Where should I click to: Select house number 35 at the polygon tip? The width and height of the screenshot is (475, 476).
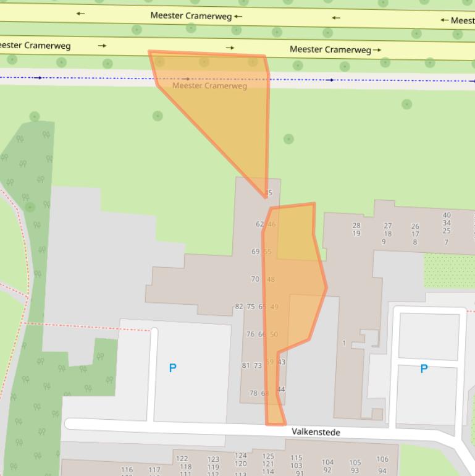(268, 193)
